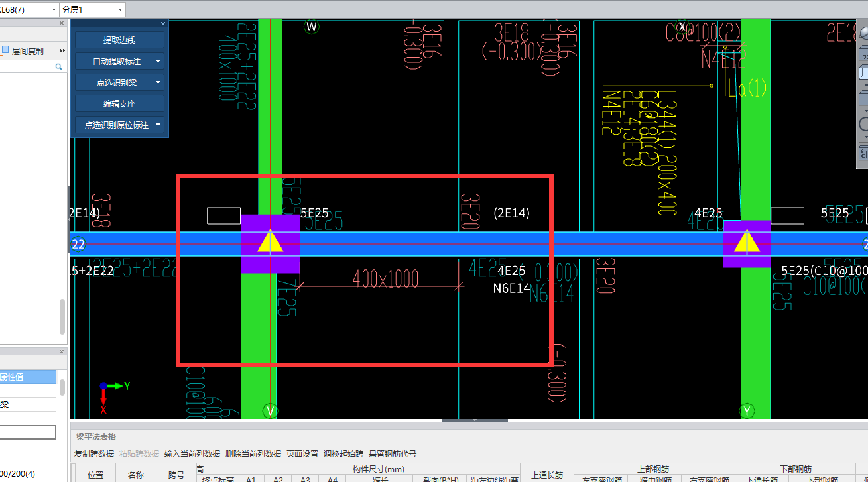
Task: Open the 点选识别原位标注 dropdown arrow
Action: pyautogui.click(x=158, y=125)
